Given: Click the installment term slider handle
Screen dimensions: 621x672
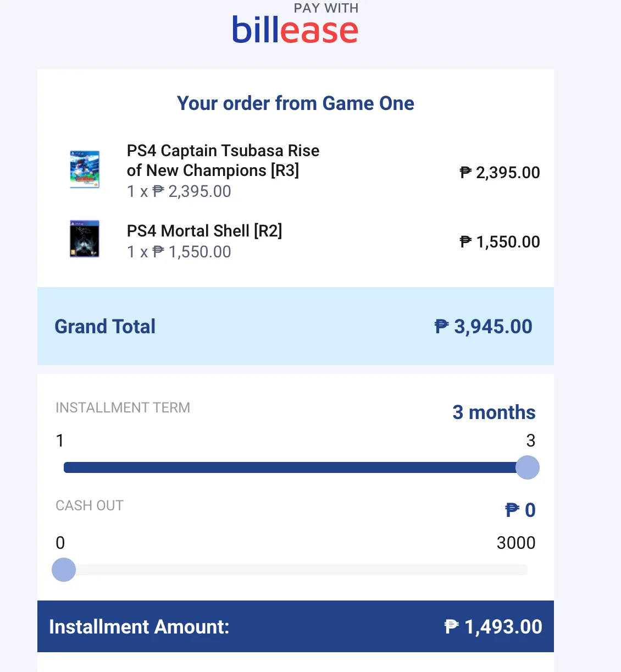Looking at the screenshot, I should point(528,467).
